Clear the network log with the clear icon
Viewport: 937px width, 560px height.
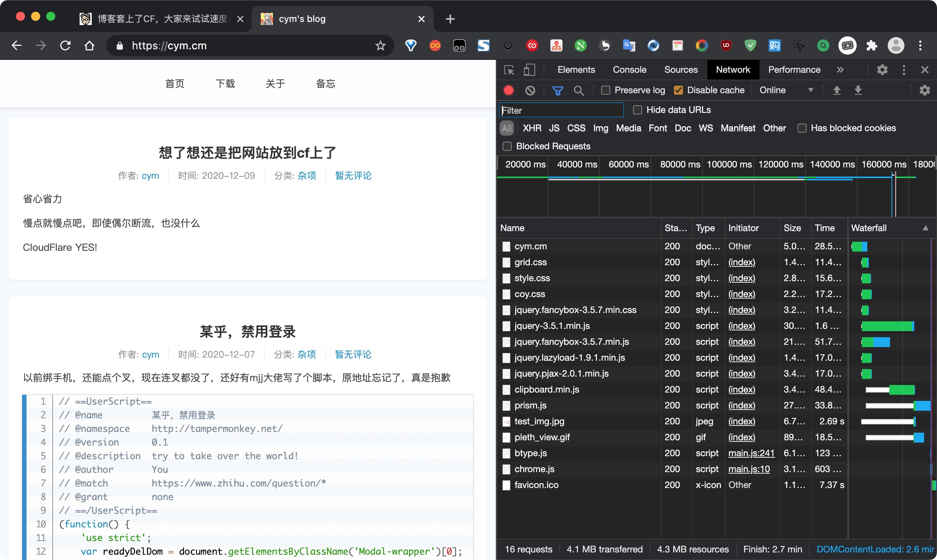point(530,90)
